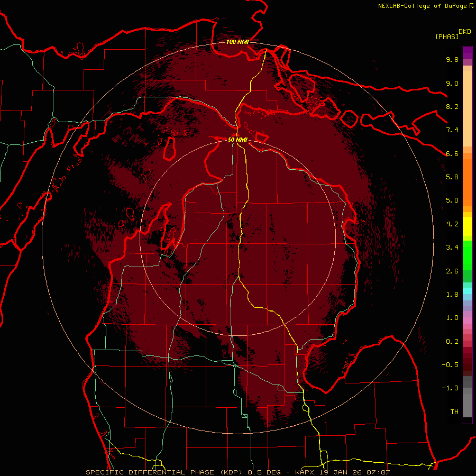
Task: Click the '0.5 DEG' elevation text in caption
Action: coord(264,472)
